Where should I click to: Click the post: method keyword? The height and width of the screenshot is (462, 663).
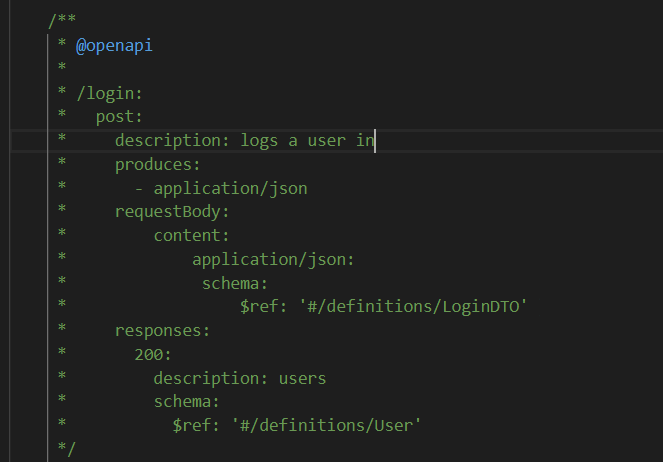119,117
